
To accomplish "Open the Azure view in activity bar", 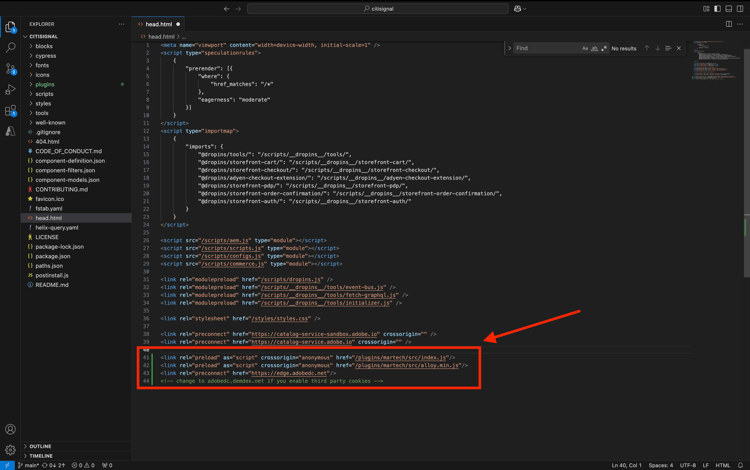I will coord(11,131).
